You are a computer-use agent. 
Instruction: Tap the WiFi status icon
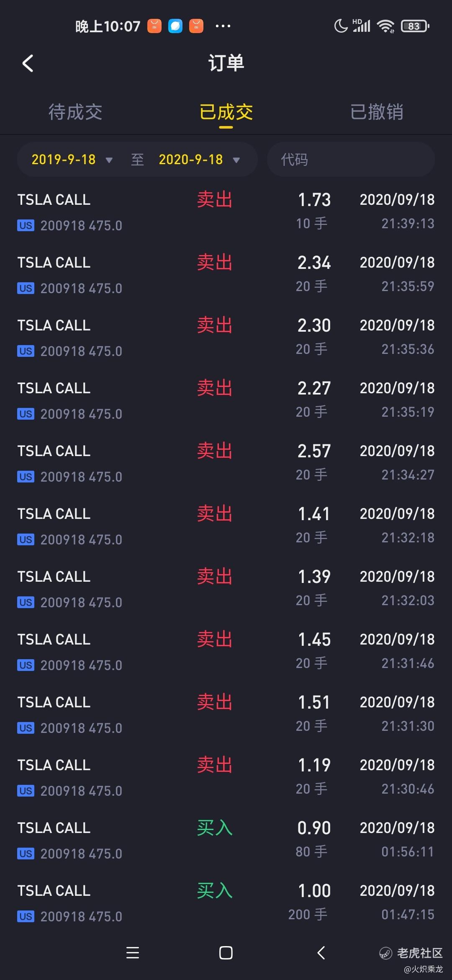coord(385,26)
